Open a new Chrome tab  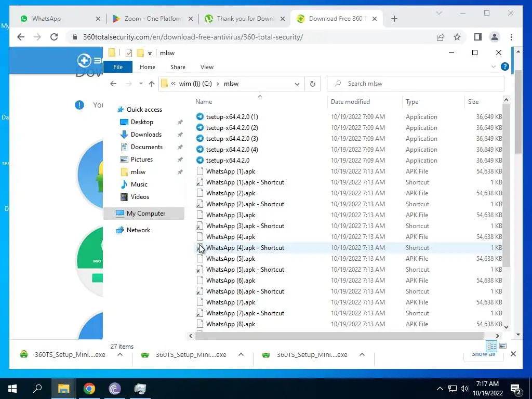point(394,19)
